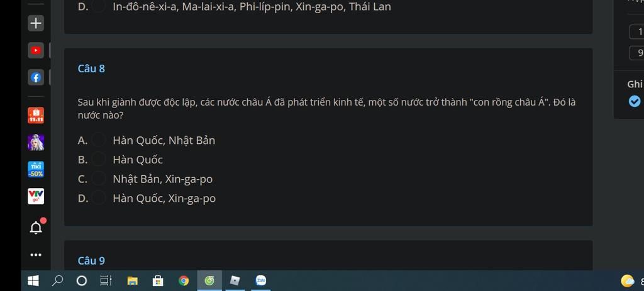Open File Explorer from the taskbar
The height and width of the screenshot is (291, 644).
point(132,281)
